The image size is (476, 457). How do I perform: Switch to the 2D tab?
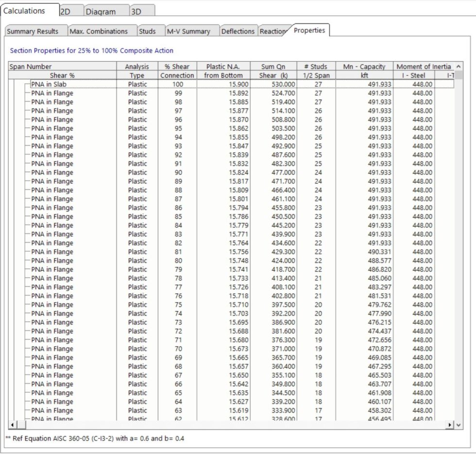click(x=66, y=11)
